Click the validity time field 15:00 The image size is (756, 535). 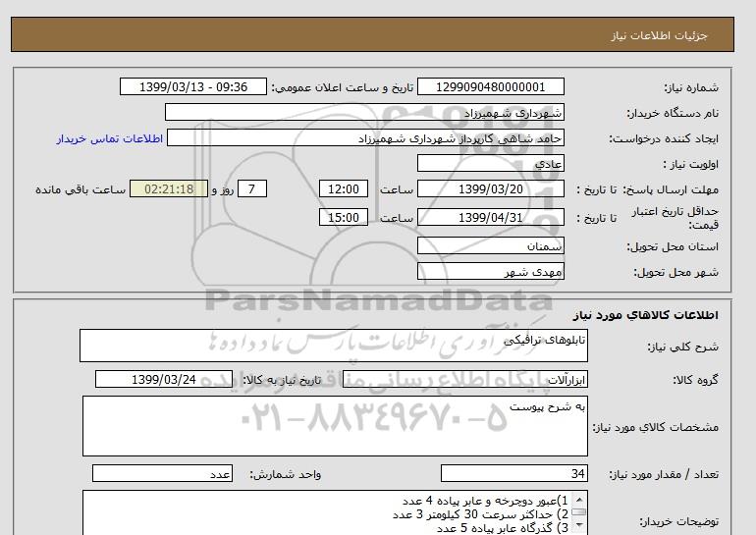tap(344, 217)
